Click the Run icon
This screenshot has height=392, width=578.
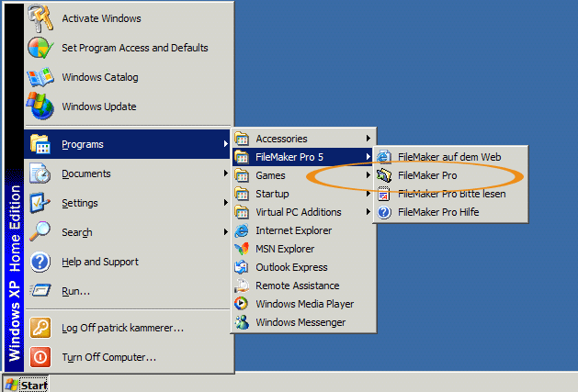[40, 291]
